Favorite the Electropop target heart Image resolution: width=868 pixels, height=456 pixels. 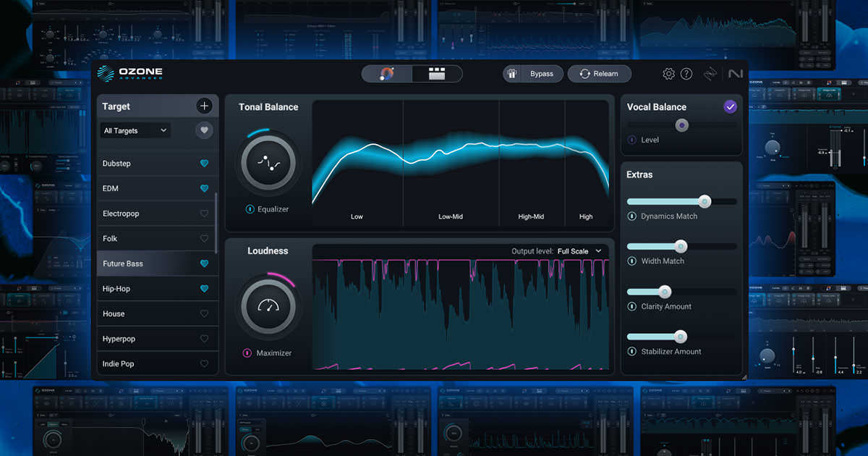[x=204, y=214]
